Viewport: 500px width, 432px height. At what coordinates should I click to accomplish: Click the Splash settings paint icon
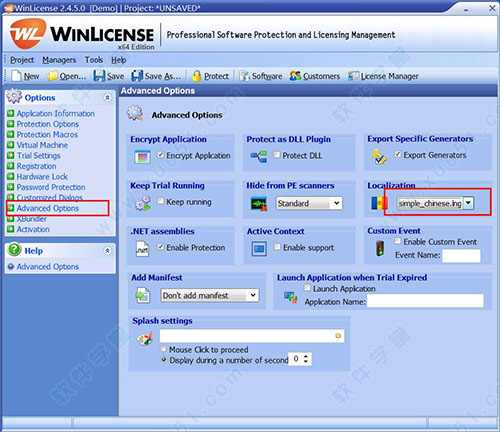coord(145,338)
